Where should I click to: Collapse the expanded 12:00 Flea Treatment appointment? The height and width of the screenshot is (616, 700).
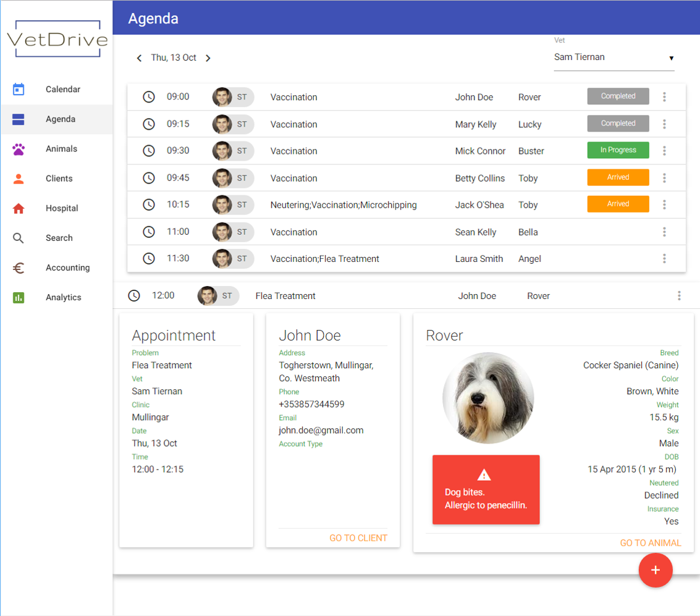407,296
